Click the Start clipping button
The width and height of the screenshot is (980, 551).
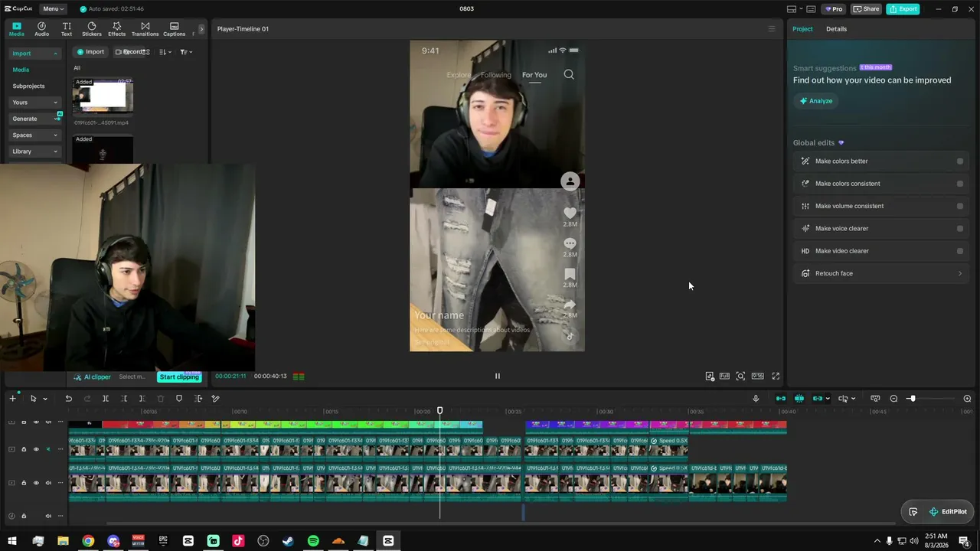[179, 377]
